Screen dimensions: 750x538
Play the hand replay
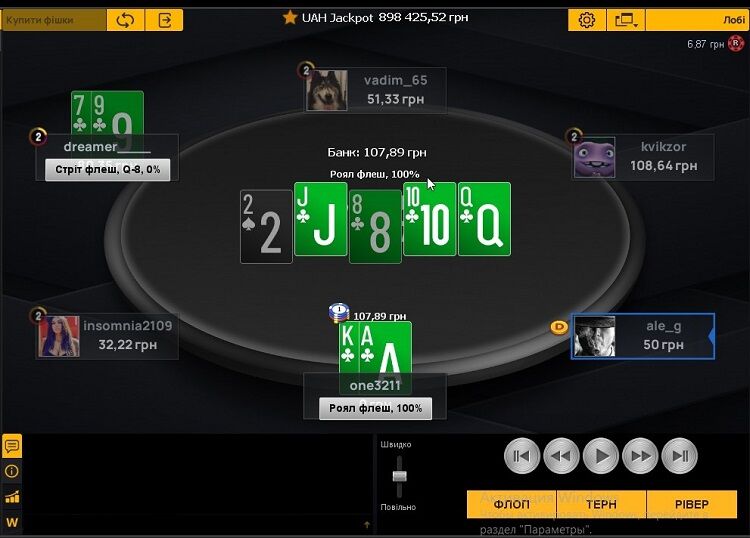[601, 456]
